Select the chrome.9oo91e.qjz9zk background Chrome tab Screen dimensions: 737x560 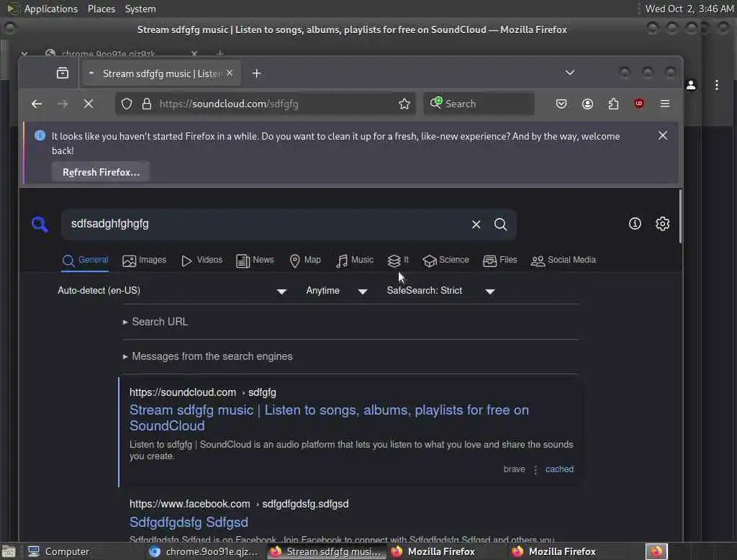pos(108,53)
